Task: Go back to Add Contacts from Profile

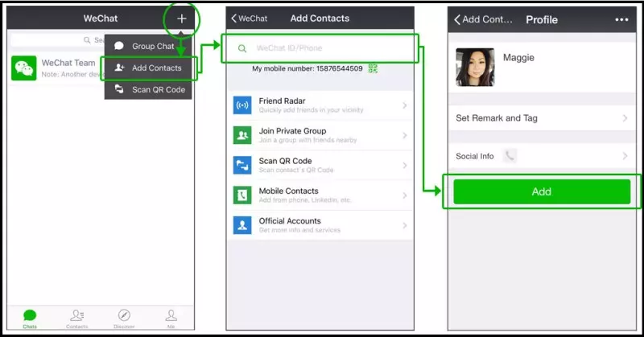Action: (x=483, y=19)
